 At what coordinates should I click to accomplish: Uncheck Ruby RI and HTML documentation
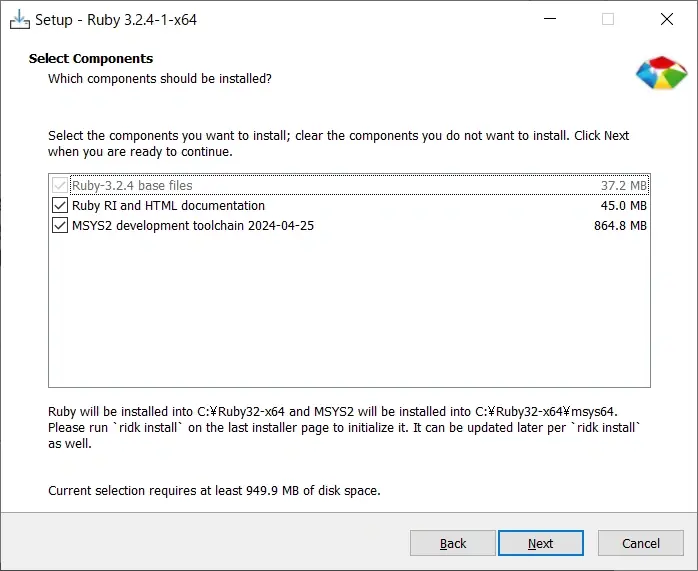60,205
